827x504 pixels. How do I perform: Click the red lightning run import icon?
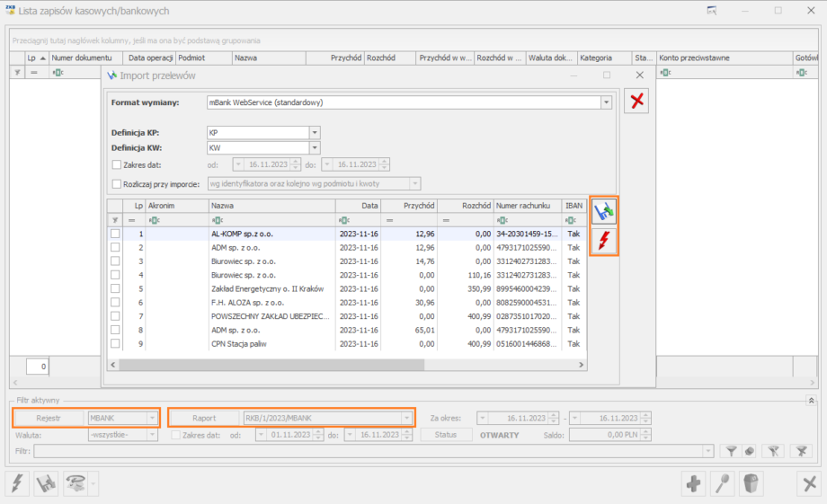point(604,241)
